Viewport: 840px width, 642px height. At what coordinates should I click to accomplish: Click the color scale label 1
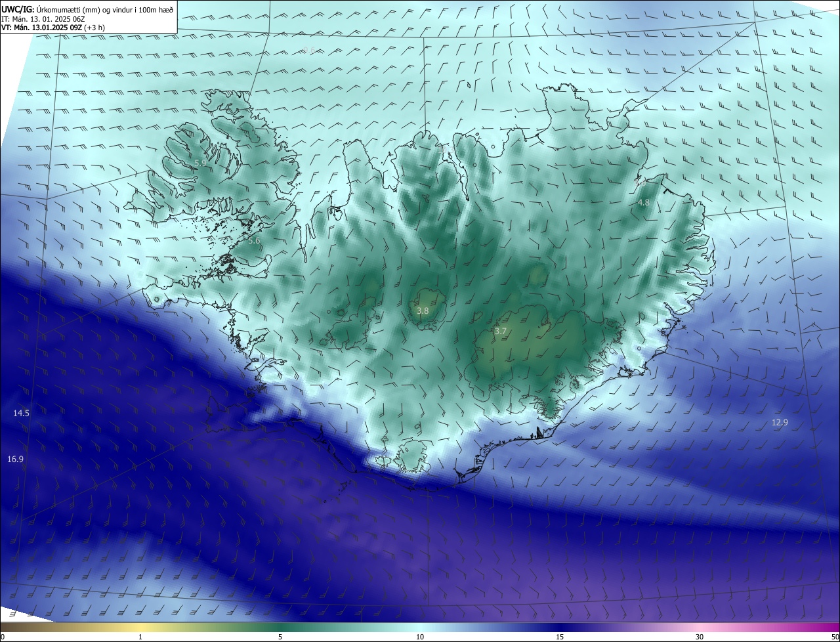(x=140, y=637)
